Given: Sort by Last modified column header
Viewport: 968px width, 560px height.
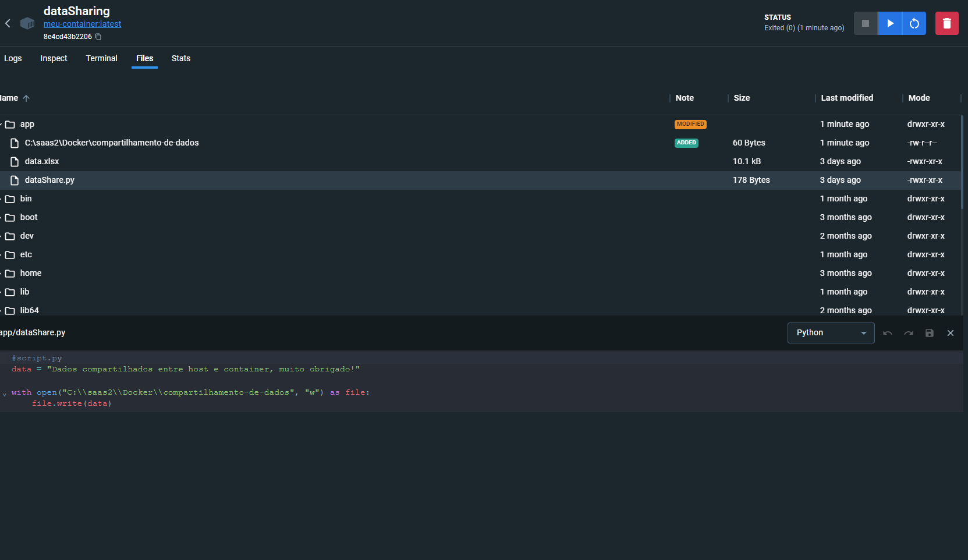Looking at the screenshot, I should tap(847, 98).
